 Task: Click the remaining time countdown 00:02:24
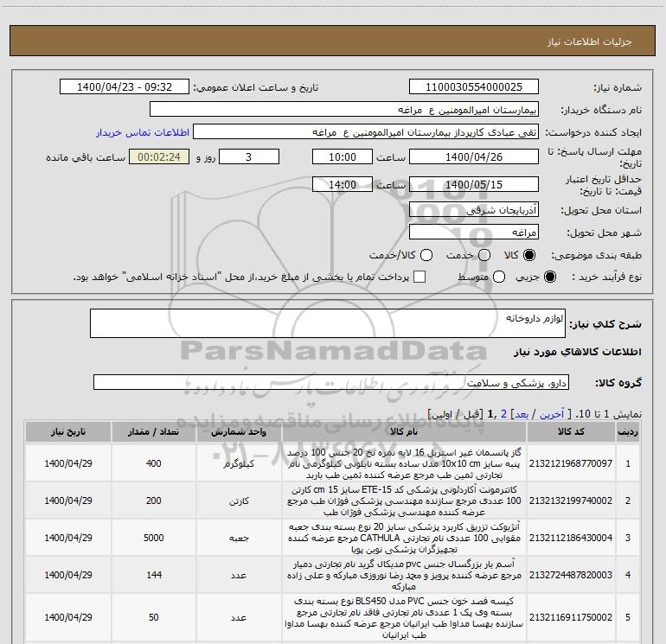[159, 156]
